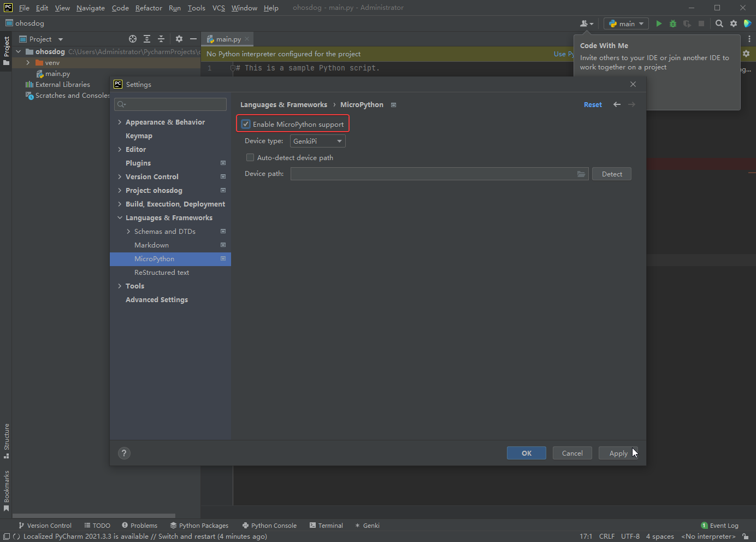Screen dimensions: 756x542
Task: Focus the Settings search field
Action: click(170, 104)
